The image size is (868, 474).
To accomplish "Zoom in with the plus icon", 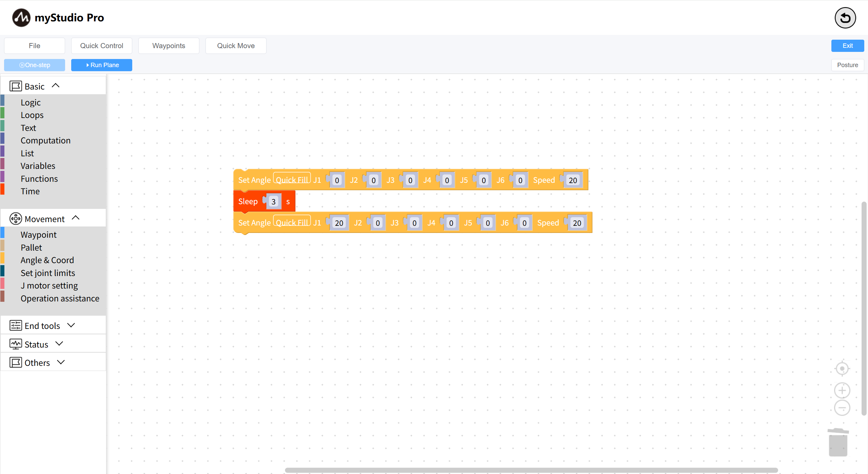I will (842, 391).
